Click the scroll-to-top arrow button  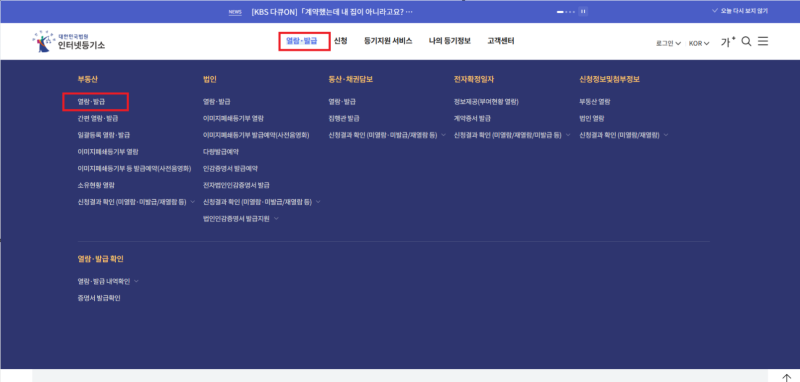(x=786, y=377)
